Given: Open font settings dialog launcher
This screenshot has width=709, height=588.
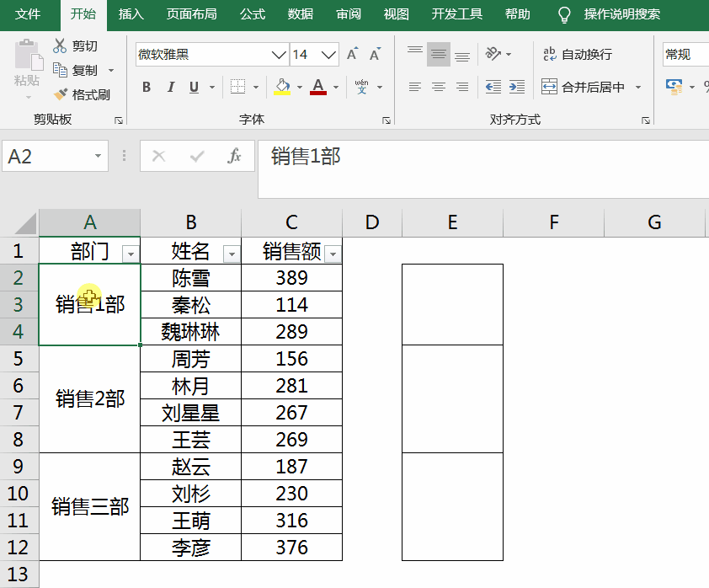Looking at the screenshot, I should pos(386,120).
